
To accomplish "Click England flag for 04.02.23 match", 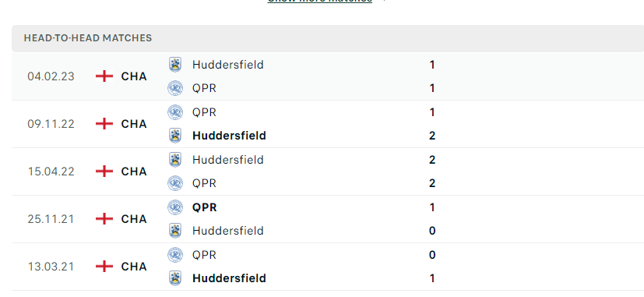I will tap(104, 76).
